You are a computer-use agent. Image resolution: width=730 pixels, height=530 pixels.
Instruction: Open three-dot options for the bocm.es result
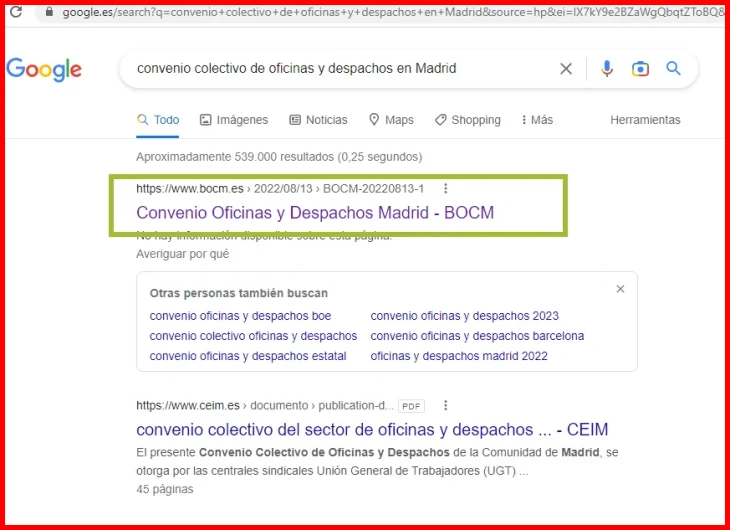(x=446, y=189)
